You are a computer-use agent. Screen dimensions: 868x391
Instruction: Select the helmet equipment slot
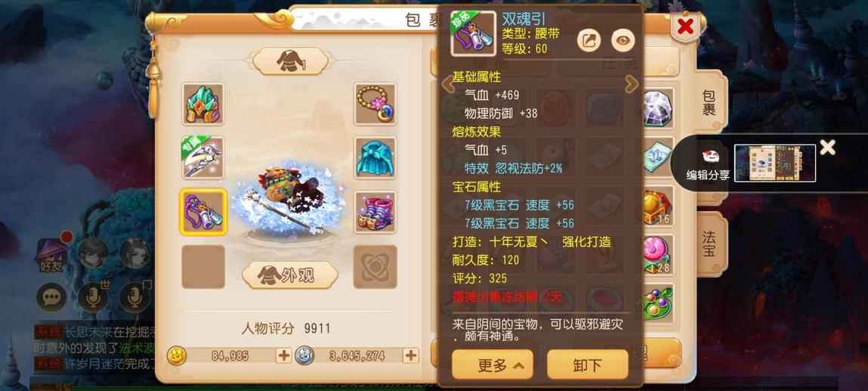click(x=203, y=104)
